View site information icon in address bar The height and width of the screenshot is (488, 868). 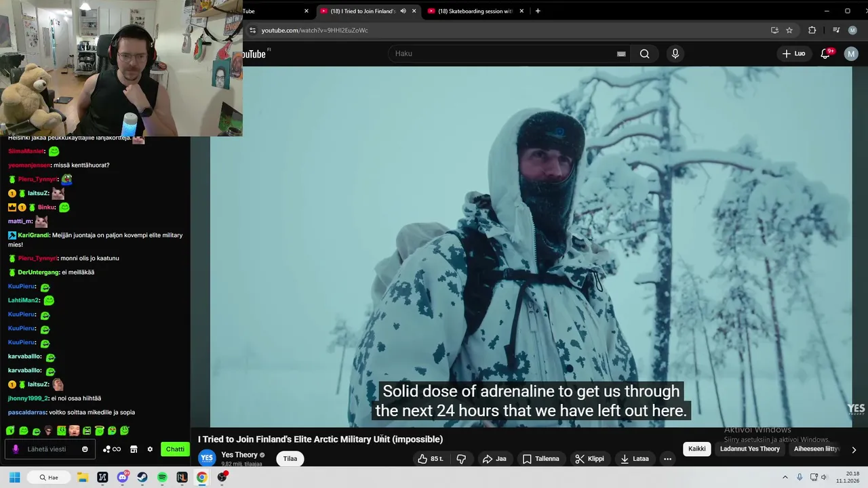click(252, 30)
